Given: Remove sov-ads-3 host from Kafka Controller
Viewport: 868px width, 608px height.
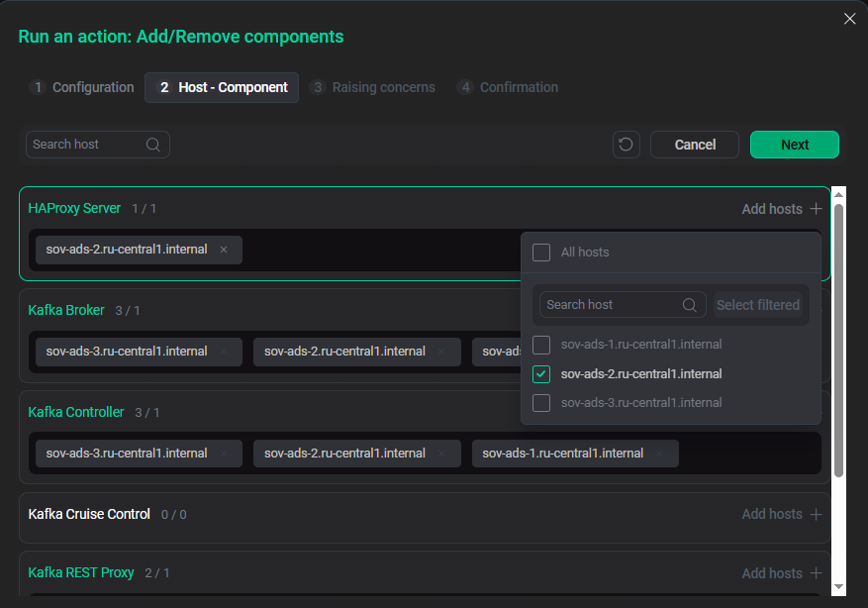Looking at the screenshot, I should (x=224, y=454).
